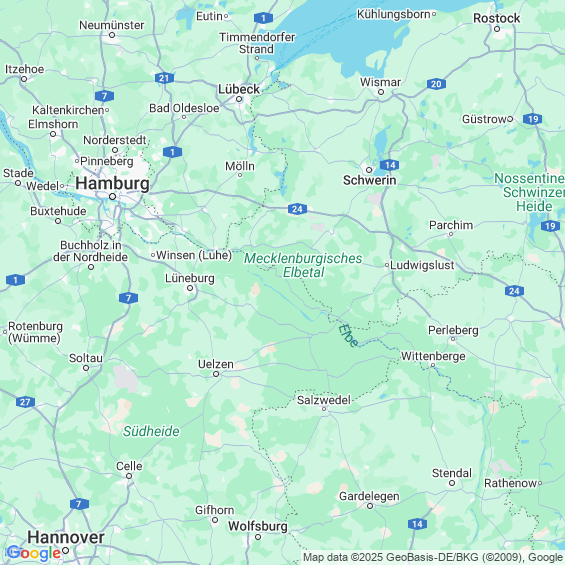Click the Autobahn 27 shield near Soltau
The width and height of the screenshot is (565, 565).
tap(25, 402)
